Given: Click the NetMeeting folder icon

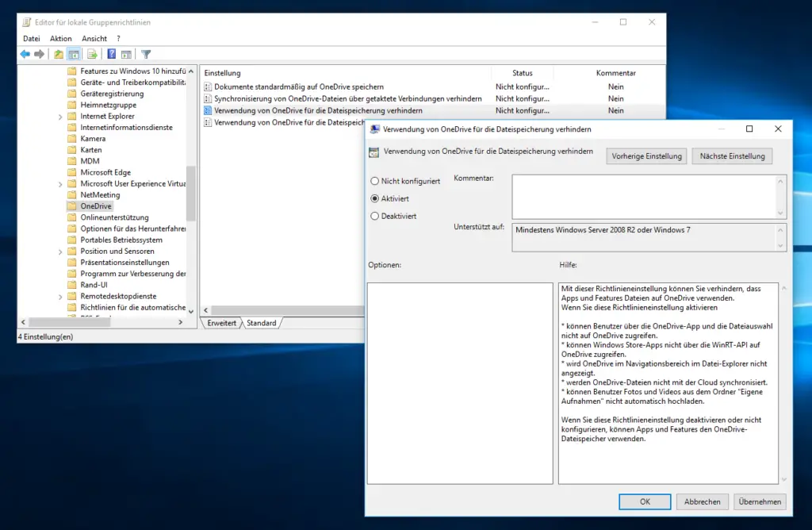Looking at the screenshot, I should click(x=72, y=195).
